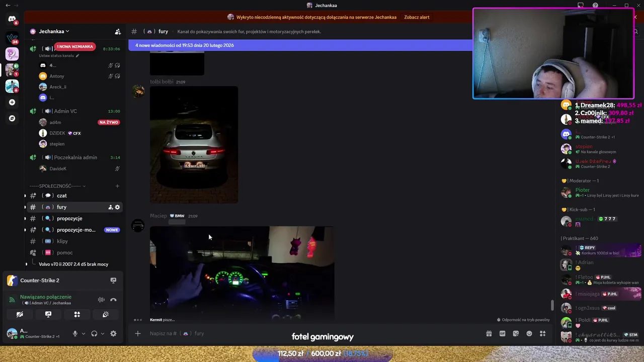Jump to '1 NOWA WZMIANKA' mention pill
The height and width of the screenshot is (362, 644).
click(75, 46)
